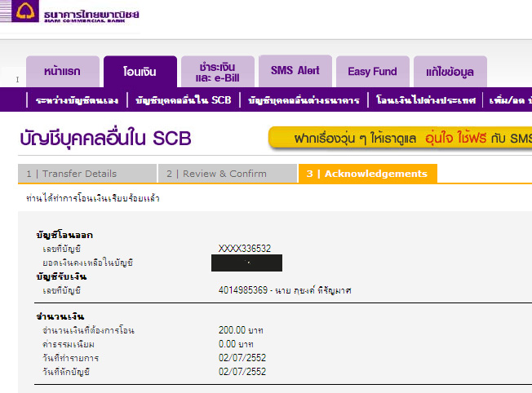Click the transfer completed message ท่านได้ทำการโอนเงินเรียบร้อยแล้ว
This screenshot has height=393, width=532.
coord(93,198)
